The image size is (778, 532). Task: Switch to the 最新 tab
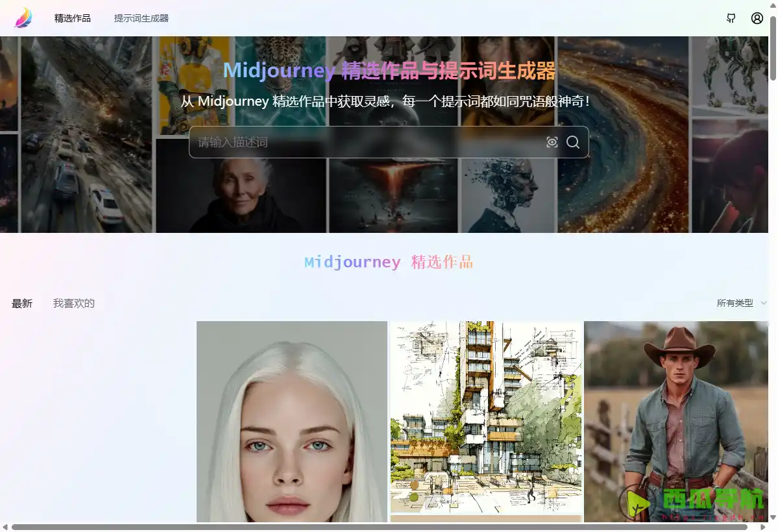[x=21, y=303]
